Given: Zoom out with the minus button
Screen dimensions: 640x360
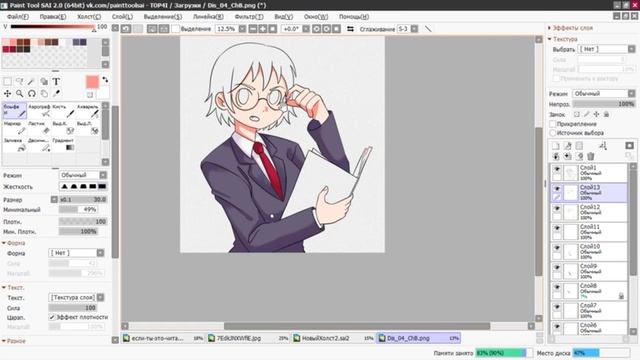Looking at the screenshot, I should click(x=253, y=29).
